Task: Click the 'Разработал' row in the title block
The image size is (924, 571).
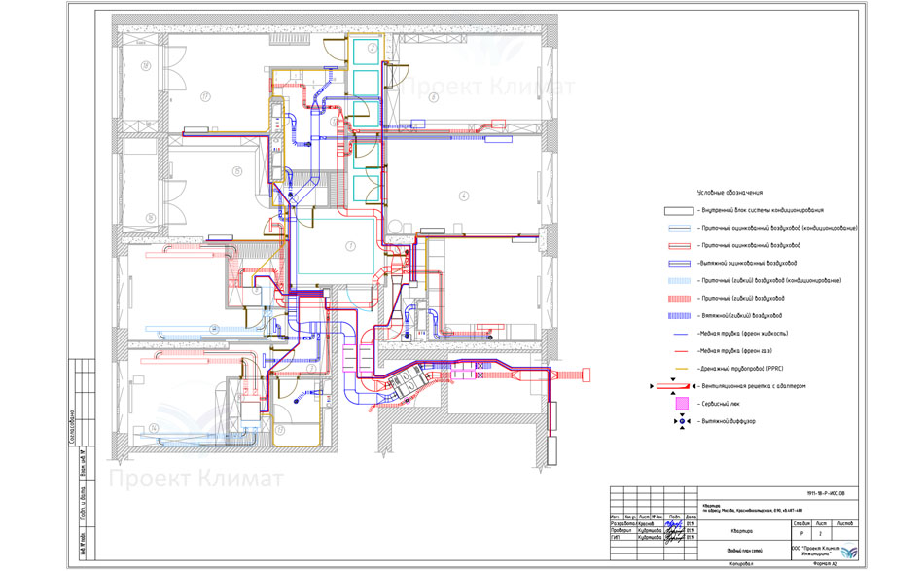Action: [623, 522]
